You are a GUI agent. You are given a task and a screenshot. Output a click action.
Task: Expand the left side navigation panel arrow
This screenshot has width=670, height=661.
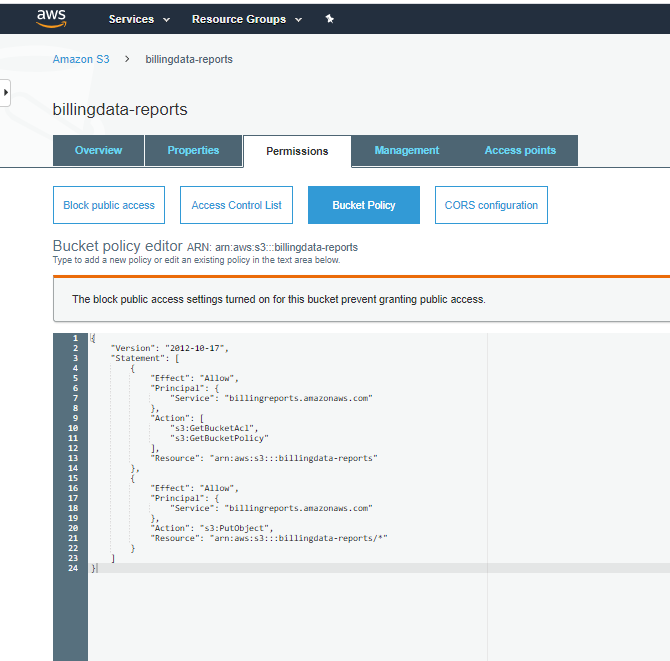pyautogui.click(x=6, y=92)
